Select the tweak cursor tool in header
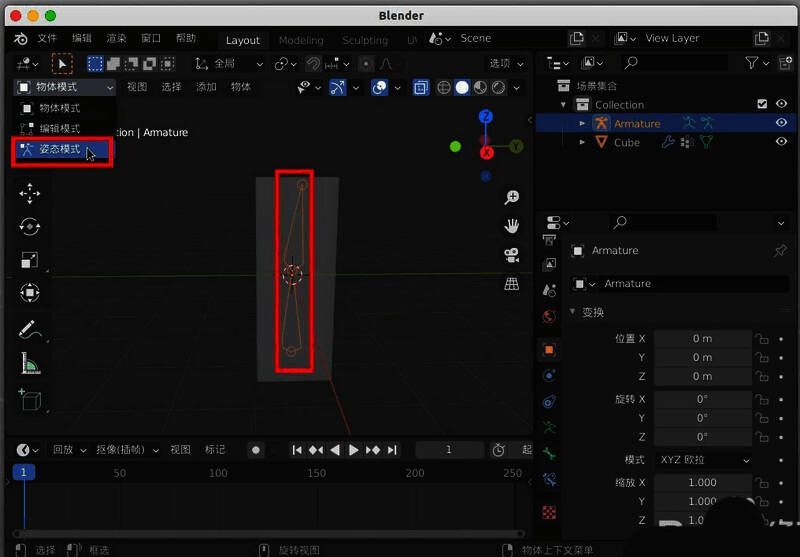The height and width of the screenshot is (557, 800). tap(62, 64)
